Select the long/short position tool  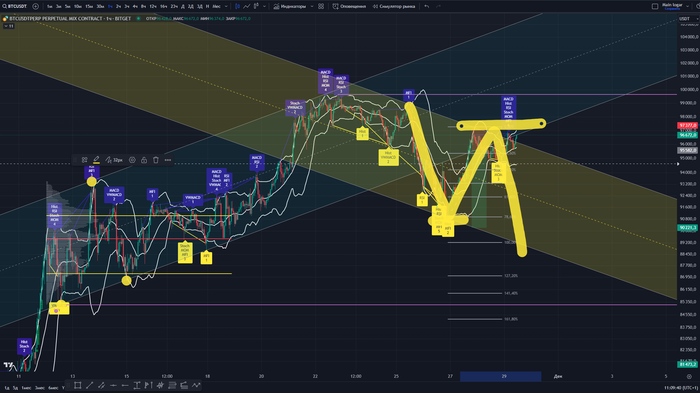(149, 385)
